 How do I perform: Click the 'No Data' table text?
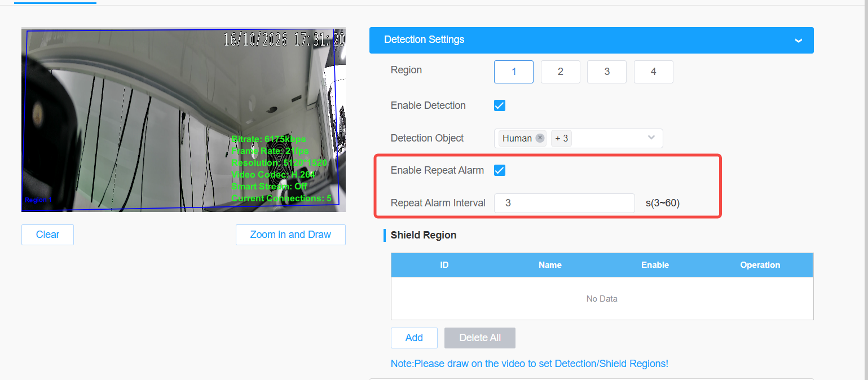(602, 299)
